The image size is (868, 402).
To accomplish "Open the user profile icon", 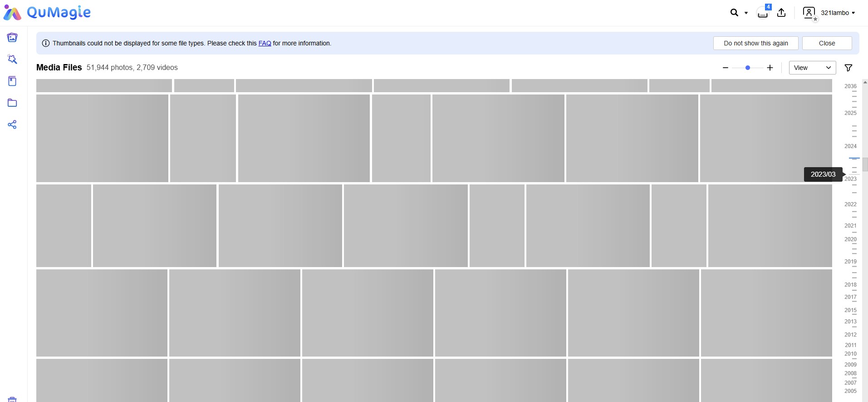I will [809, 13].
